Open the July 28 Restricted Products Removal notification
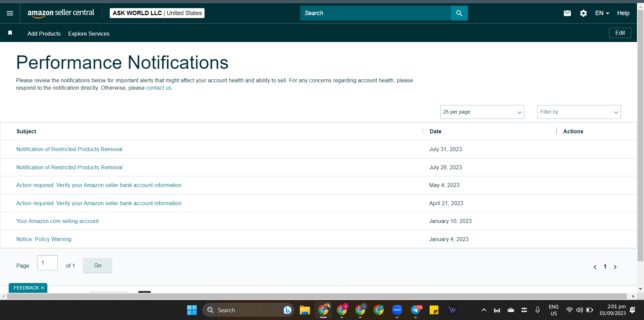Viewport: 644px width, 320px height. point(69,167)
